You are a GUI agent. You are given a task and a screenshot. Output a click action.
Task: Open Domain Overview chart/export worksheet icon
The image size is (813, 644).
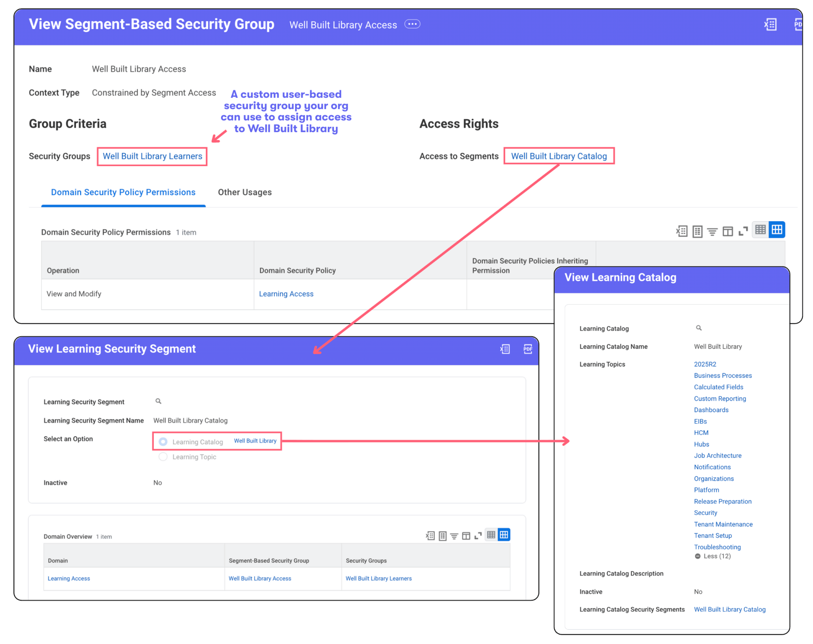[442, 536]
